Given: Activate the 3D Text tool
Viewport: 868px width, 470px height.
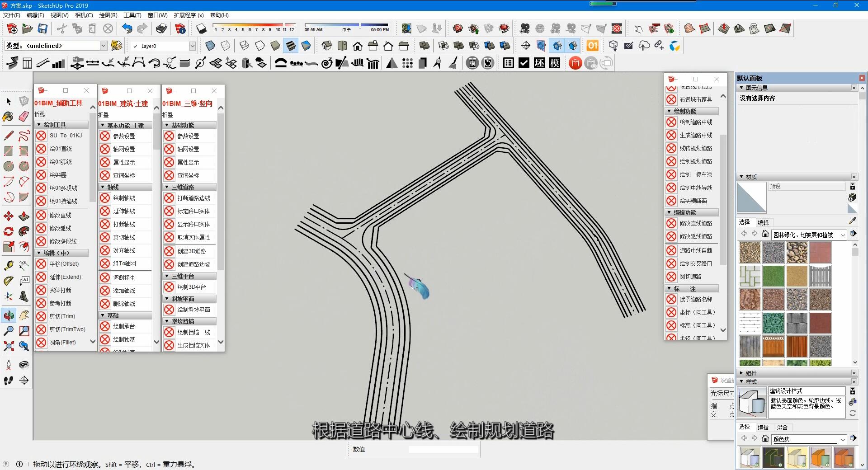Looking at the screenshot, I should click(24, 296).
